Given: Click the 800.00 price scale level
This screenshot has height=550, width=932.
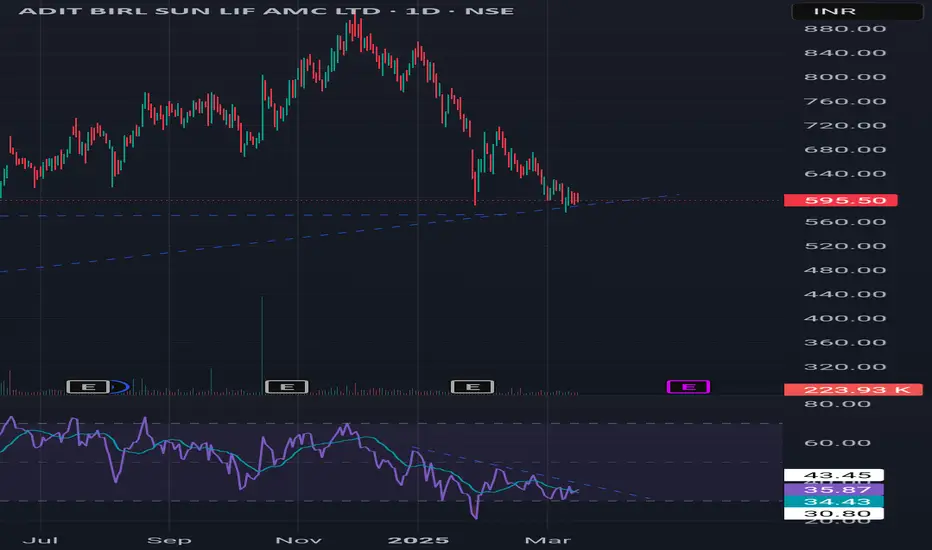Looking at the screenshot, I should [845, 77].
